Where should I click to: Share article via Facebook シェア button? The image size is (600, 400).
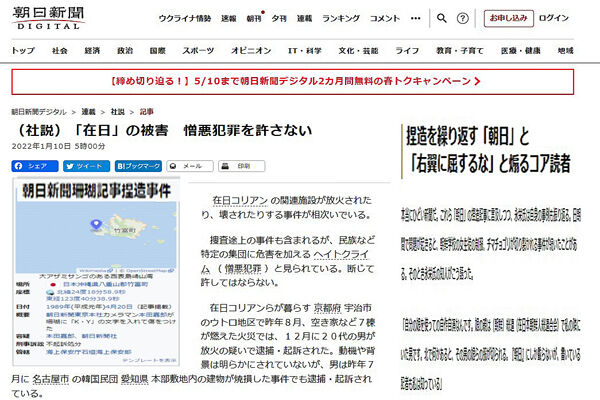(x=35, y=166)
